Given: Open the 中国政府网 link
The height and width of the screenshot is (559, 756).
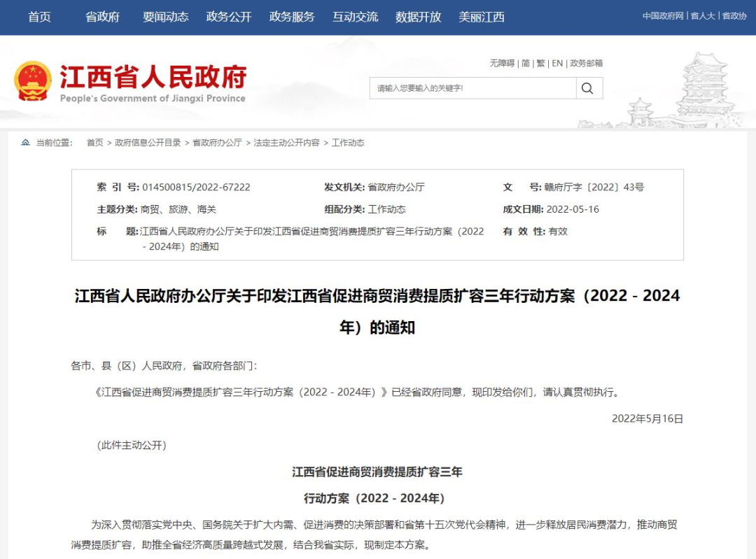Looking at the screenshot, I should click(x=662, y=16).
